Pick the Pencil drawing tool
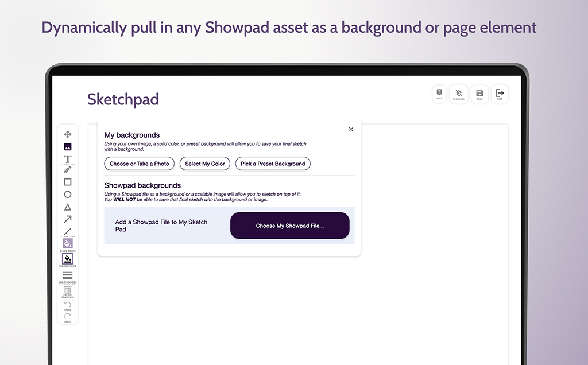The width and height of the screenshot is (588, 365). coord(68,170)
